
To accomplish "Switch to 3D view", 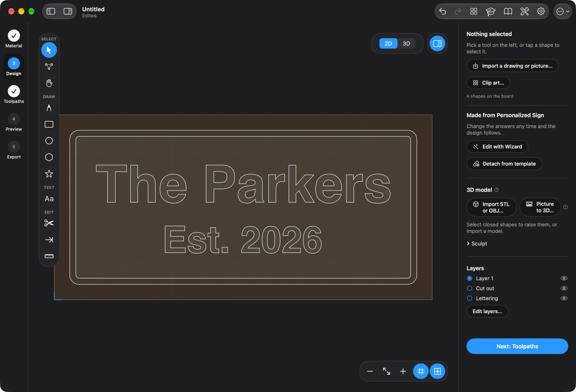I will [x=406, y=44].
